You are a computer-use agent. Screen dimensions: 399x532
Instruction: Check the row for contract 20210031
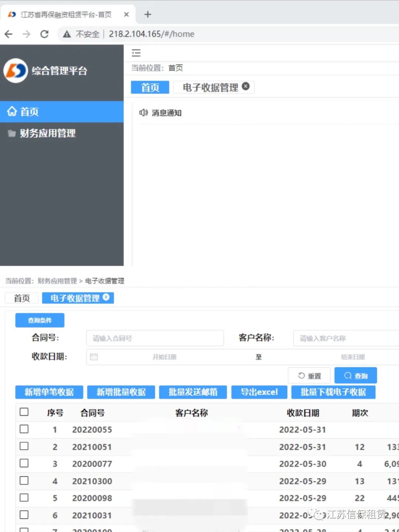click(x=24, y=515)
